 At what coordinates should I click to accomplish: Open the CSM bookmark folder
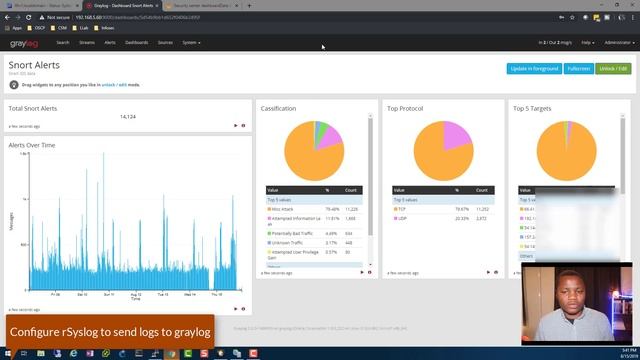point(59,28)
